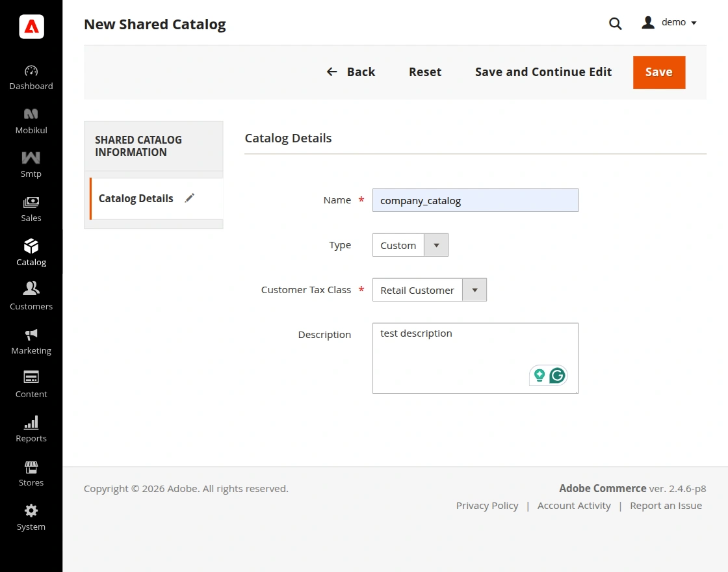This screenshot has width=728, height=572.
Task: Open the Reports sidebar menu
Action: (x=31, y=429)
